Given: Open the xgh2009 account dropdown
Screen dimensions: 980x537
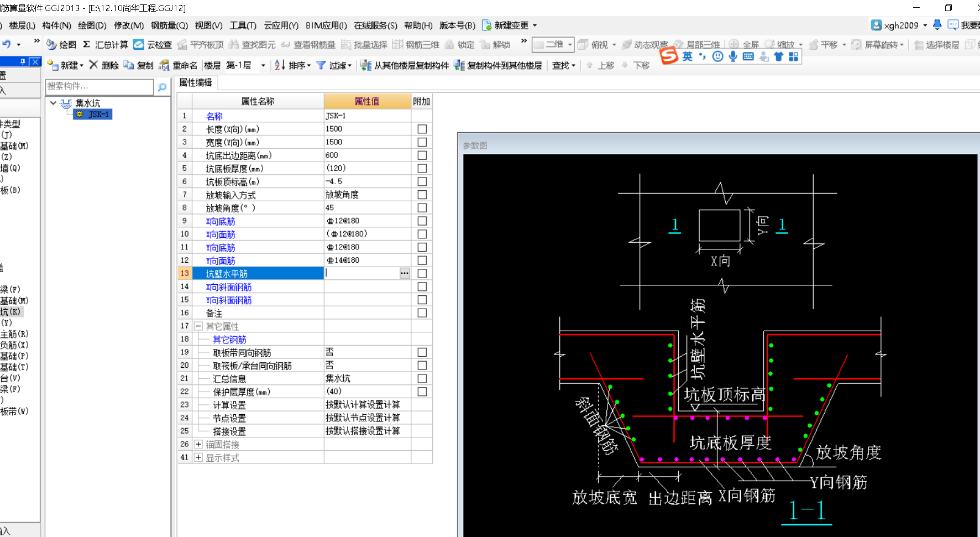Looking at the screenshot, I should point(925,25).
